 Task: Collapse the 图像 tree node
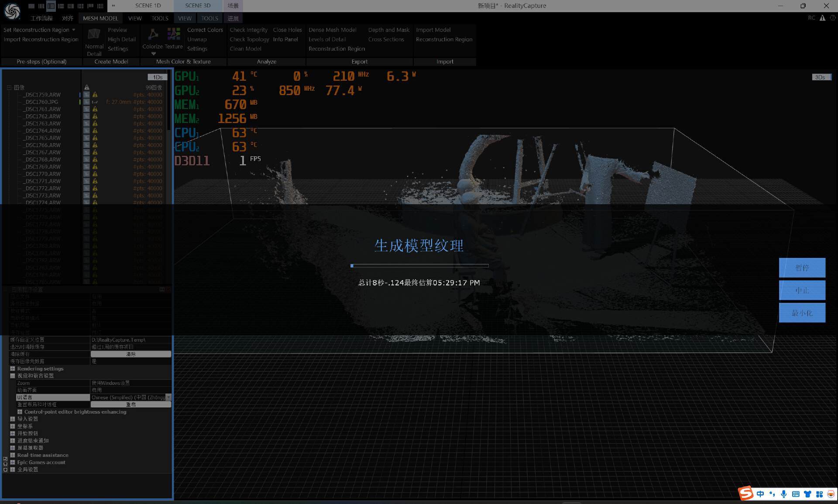[9, 87]
